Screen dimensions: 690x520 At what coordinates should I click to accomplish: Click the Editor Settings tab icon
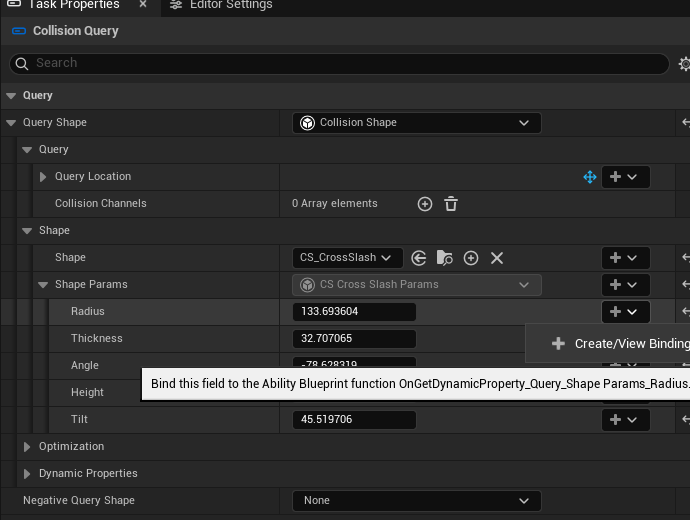point(176,5)
